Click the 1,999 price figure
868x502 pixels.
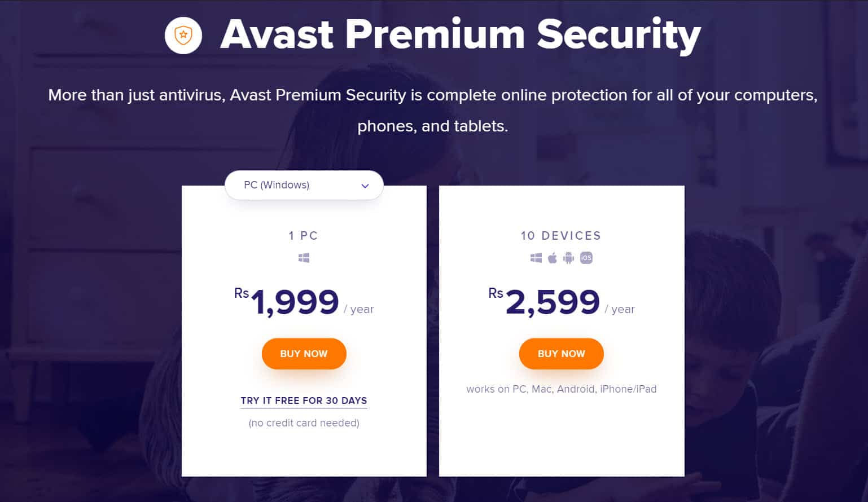click(x=295, y=302)
